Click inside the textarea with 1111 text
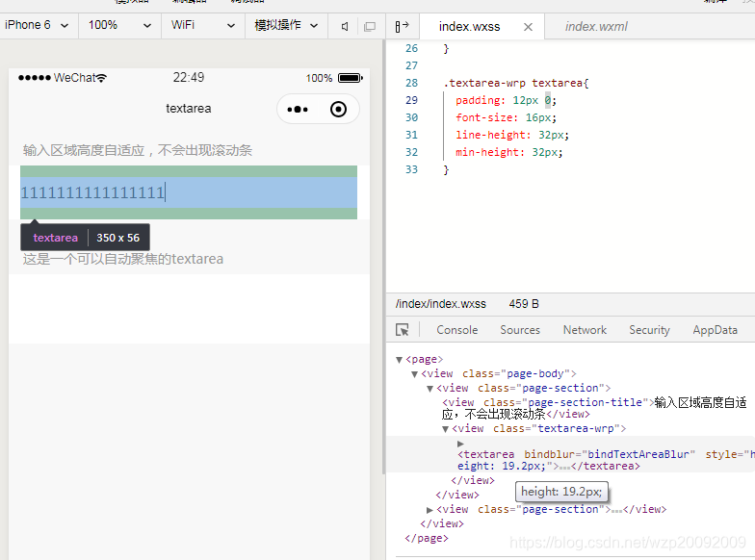 click(x=189, y=192)
